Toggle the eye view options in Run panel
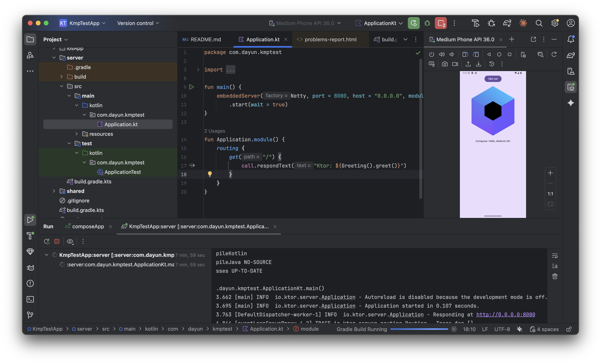The height and width of the screenshot is (364, 601). (x=70, y=241)
